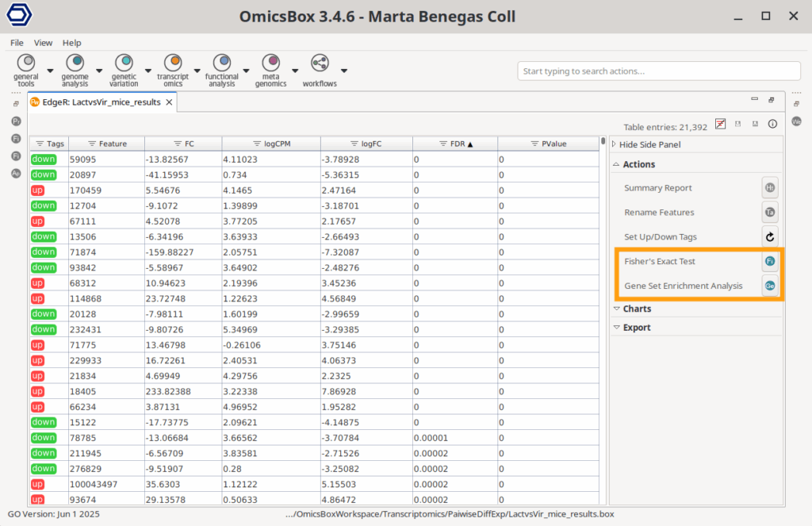812x526 pixels.
Task: Open the functional analysis dropdown arrow
Action: [x=246, y=71]
